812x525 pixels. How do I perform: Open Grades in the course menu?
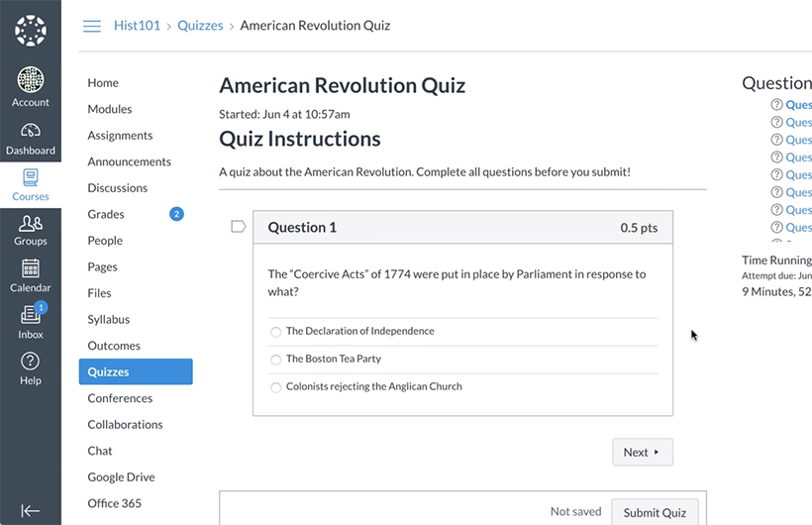[x=106, y=214]
